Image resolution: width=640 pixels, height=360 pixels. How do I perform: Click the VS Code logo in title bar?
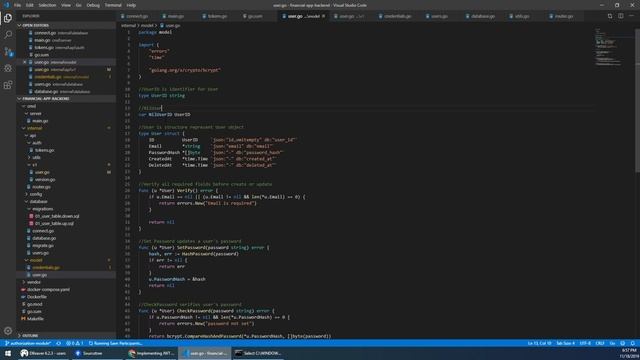(x=6, y=5)
